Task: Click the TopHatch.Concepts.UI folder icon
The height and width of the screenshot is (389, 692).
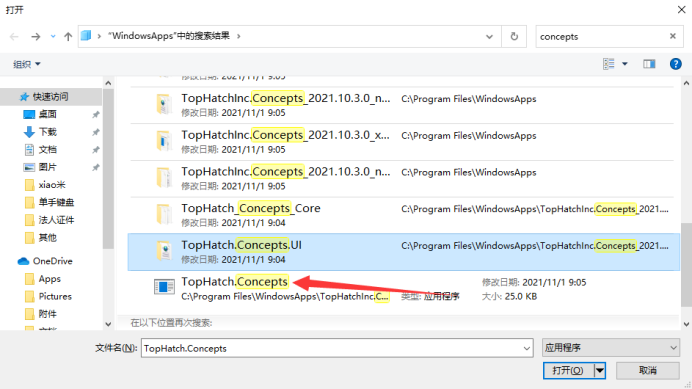Action: click(164, 251)
